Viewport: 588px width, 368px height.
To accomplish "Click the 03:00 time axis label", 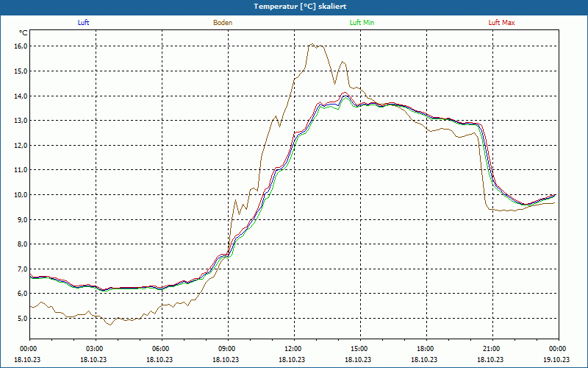I will pyautogui.click(x=96, y=349).
